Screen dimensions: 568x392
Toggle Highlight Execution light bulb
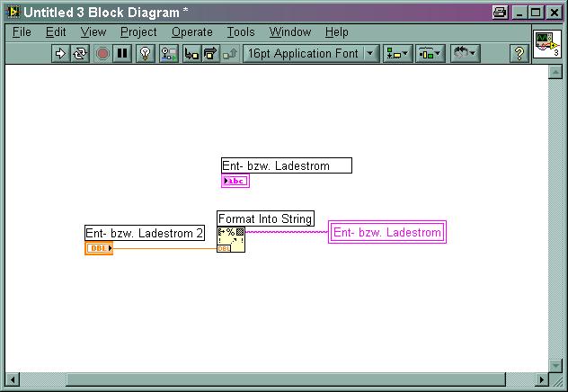(146, 54)
